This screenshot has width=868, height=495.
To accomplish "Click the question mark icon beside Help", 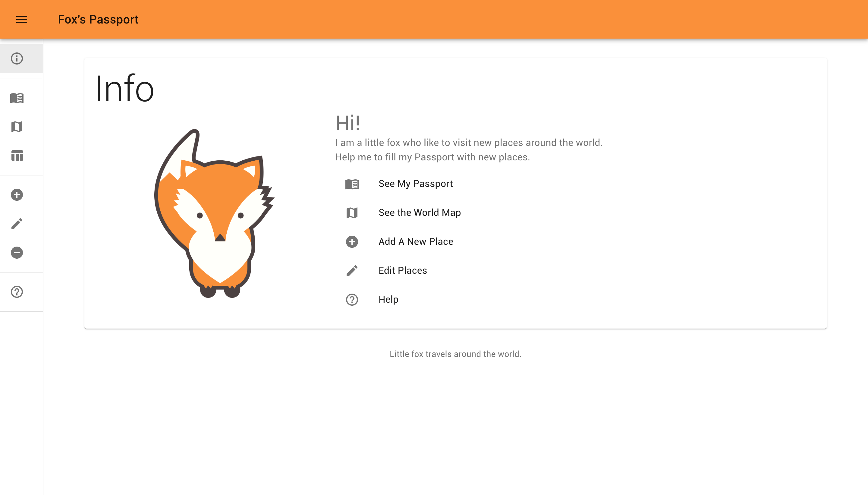I will coord(352,300).
